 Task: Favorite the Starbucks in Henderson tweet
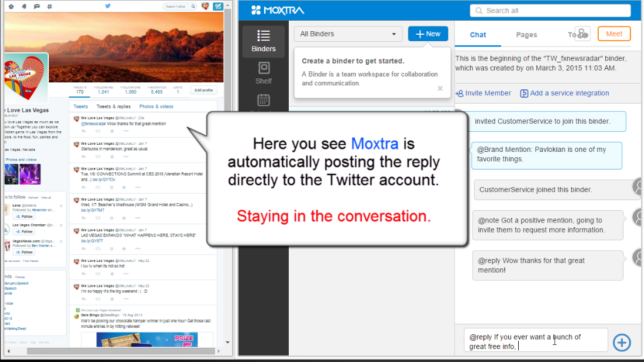point(112,157)
